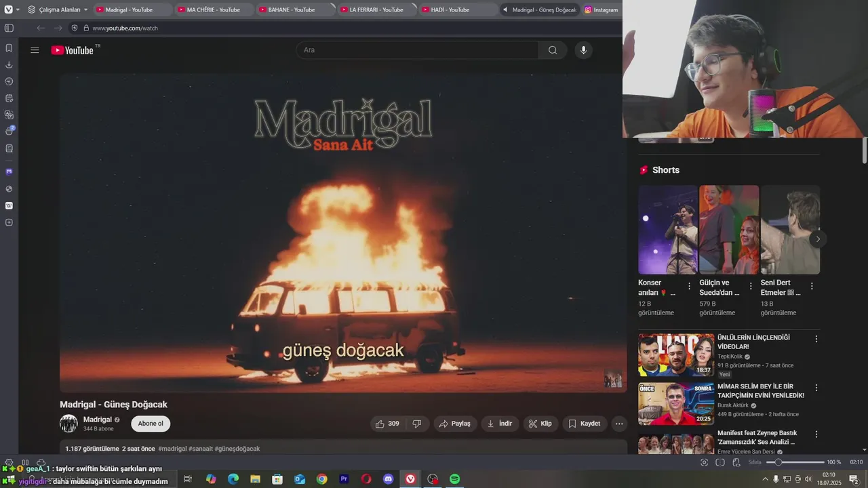Show site info via padlock icon
The height and width of the screenshot is (488, 868).
click(86, 28)
